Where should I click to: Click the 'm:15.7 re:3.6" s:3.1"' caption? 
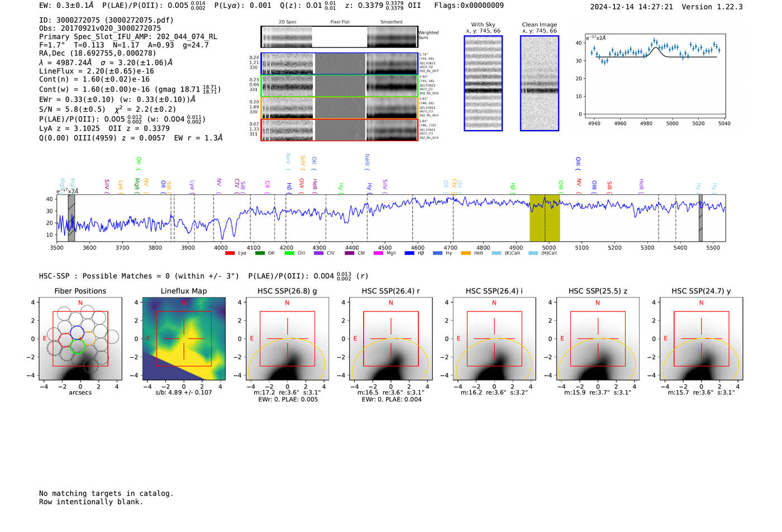point(701,392)
